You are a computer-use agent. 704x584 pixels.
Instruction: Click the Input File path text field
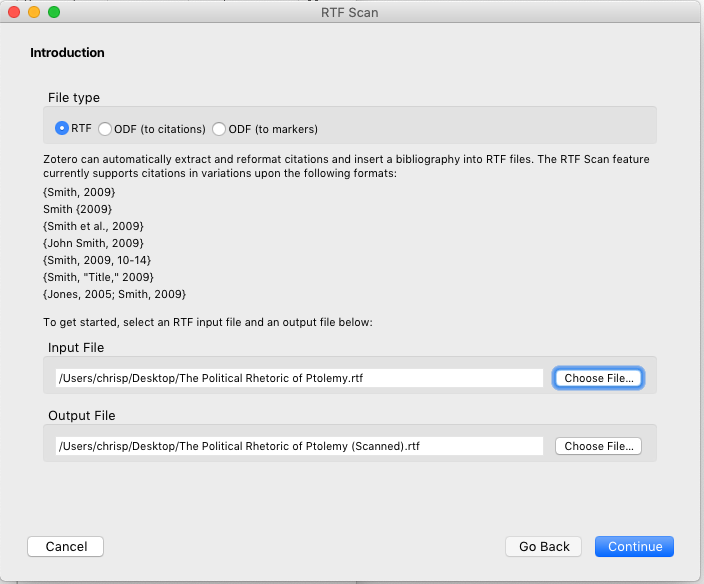coord(299,378)
